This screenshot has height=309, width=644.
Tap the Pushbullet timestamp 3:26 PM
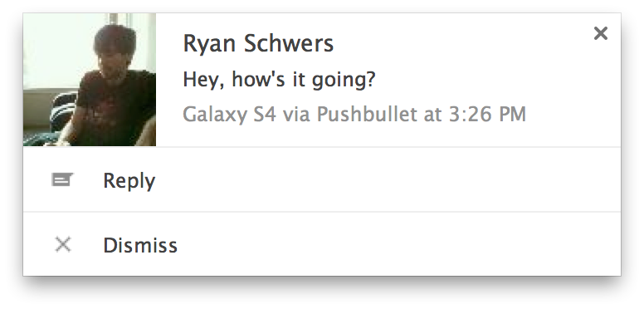tap(487, 115)
